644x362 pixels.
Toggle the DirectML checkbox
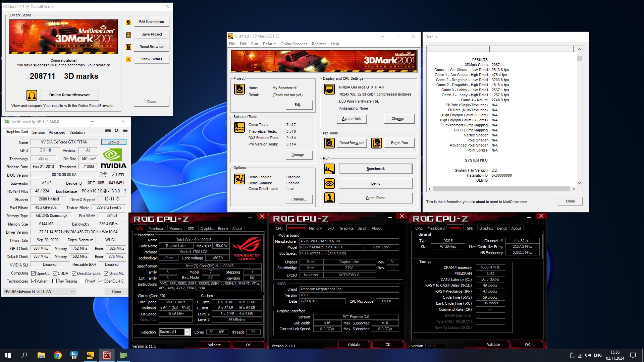106,274
